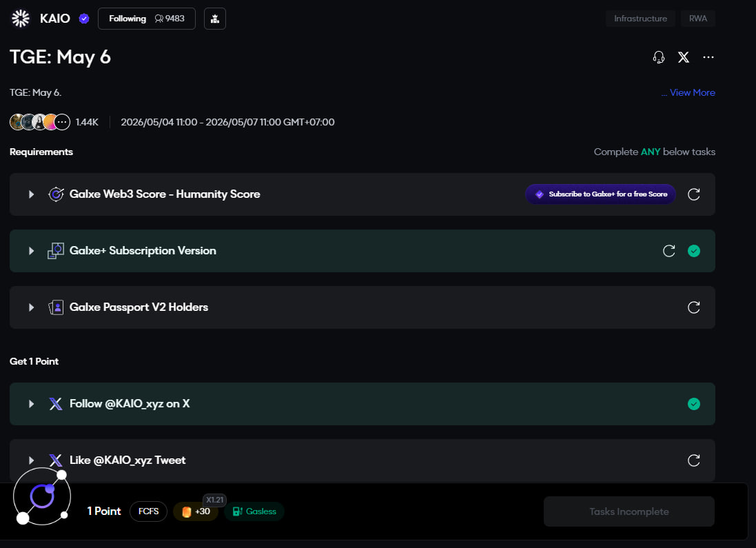Click the followers icon next to 9483

159,19
